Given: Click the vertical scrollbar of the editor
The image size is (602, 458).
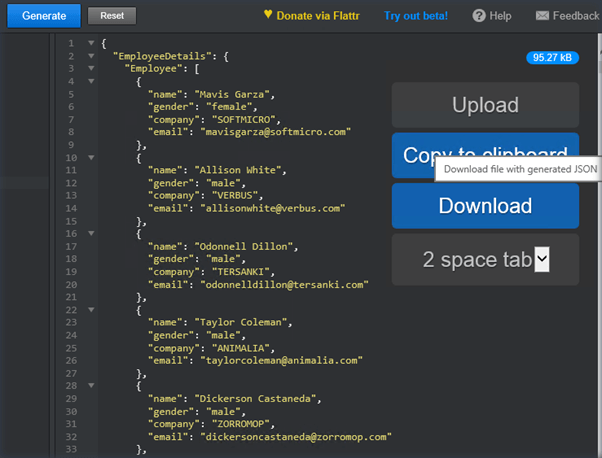Looking at the screenshot, I should (600, 246).
